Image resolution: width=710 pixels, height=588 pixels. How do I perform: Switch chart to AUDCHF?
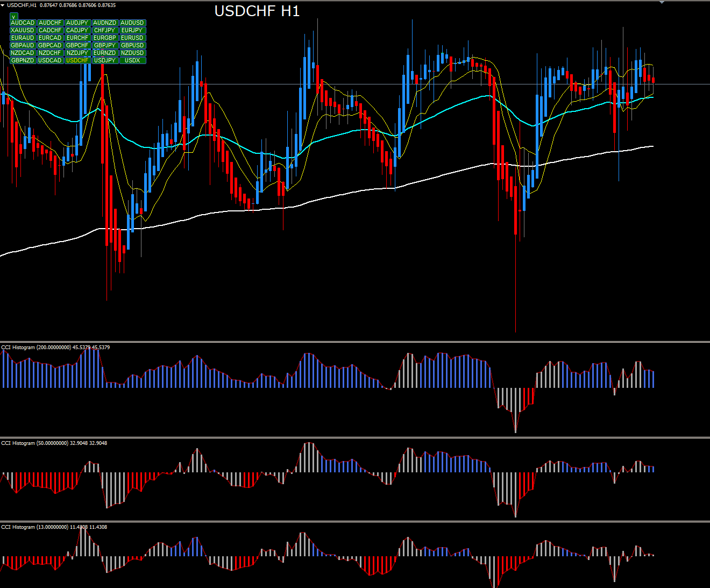(50, 23)
